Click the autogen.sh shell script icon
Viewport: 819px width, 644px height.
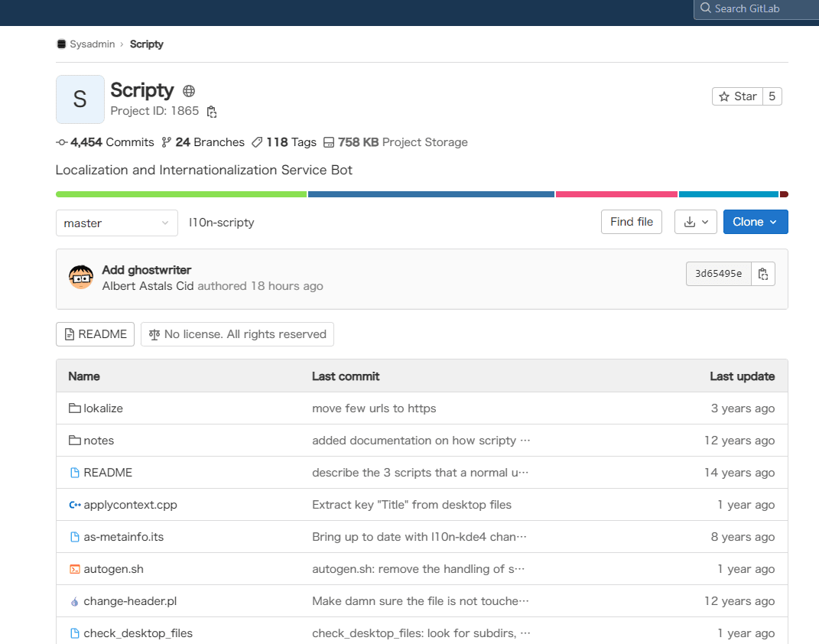[x=74, y=569]
